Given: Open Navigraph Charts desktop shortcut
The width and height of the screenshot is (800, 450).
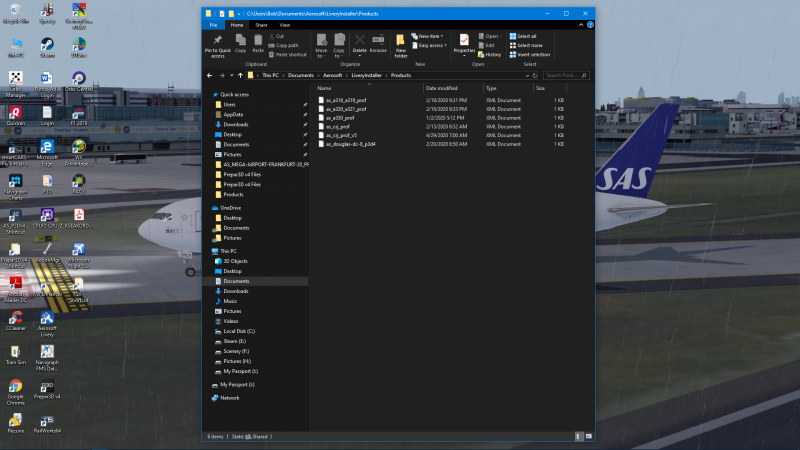Looking at the screenshot, I should [15, 187].
